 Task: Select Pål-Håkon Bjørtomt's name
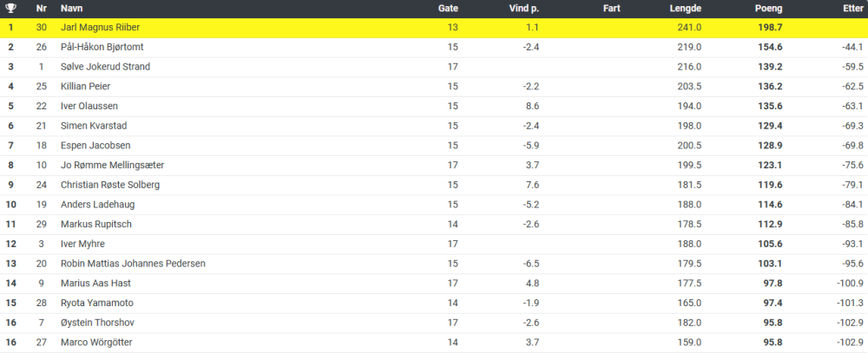[x=102, y=47]
